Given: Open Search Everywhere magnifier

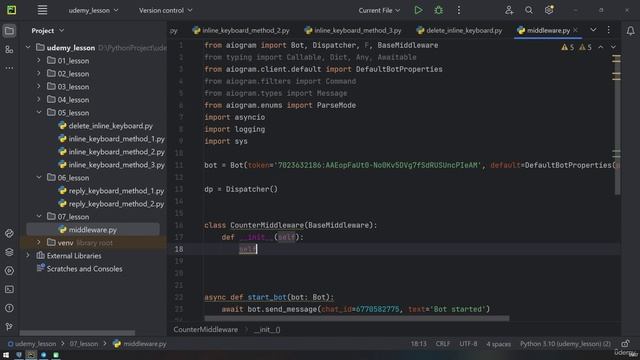Looking at the screenshot, I should point(529,10).
